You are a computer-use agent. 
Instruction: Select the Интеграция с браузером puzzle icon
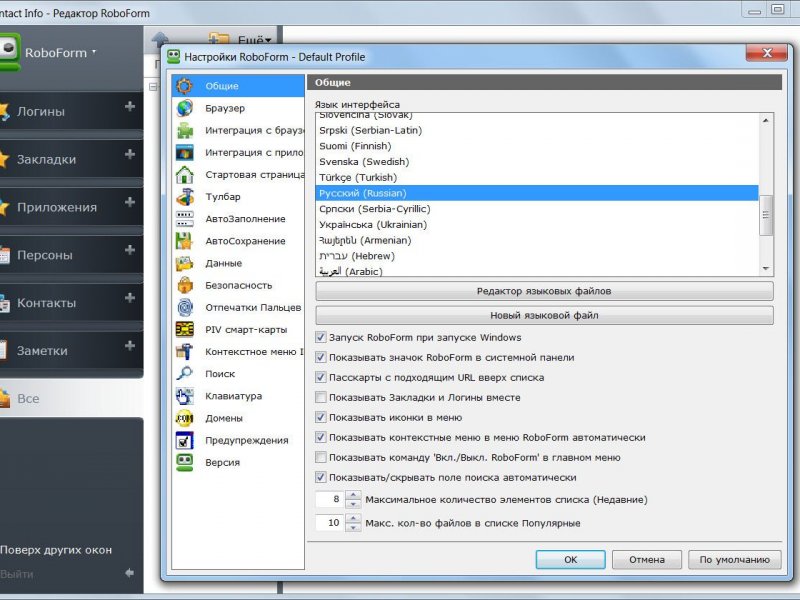pos(185,130)
